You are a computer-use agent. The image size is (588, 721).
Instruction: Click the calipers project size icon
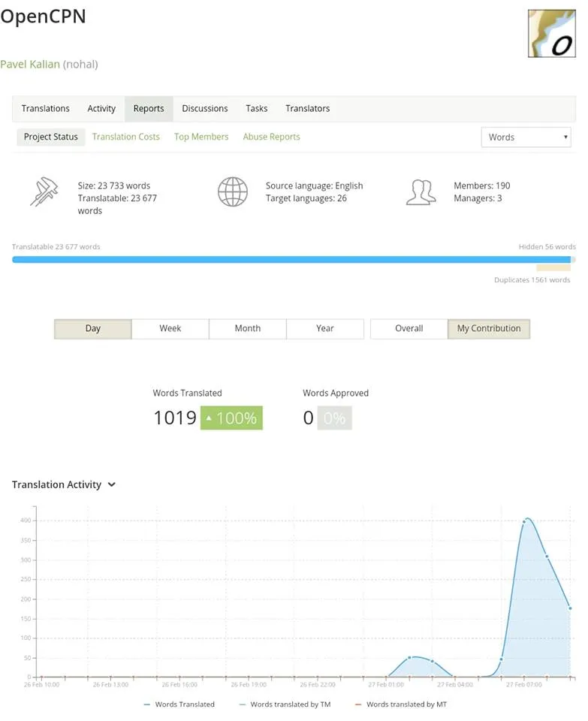tap(44, 192)
